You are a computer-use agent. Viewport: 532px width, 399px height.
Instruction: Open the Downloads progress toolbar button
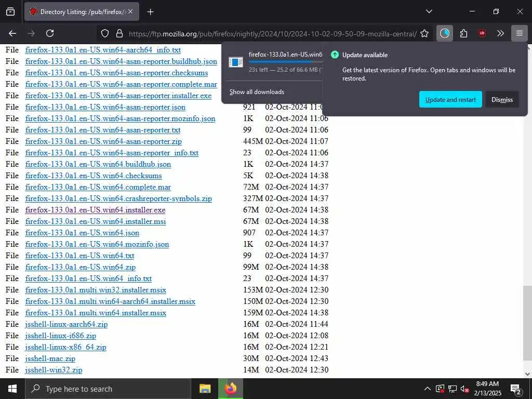pos(445,33)
